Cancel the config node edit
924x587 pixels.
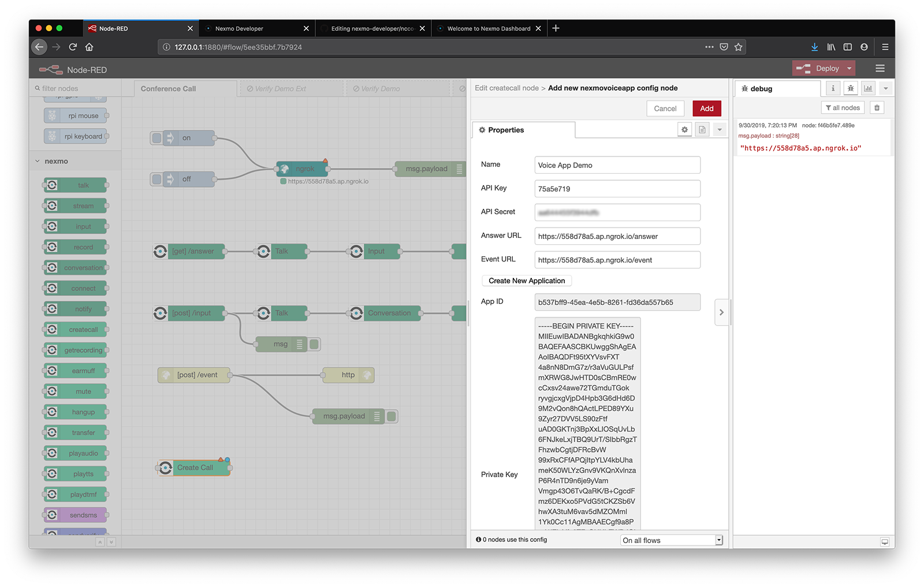point(665,109)
